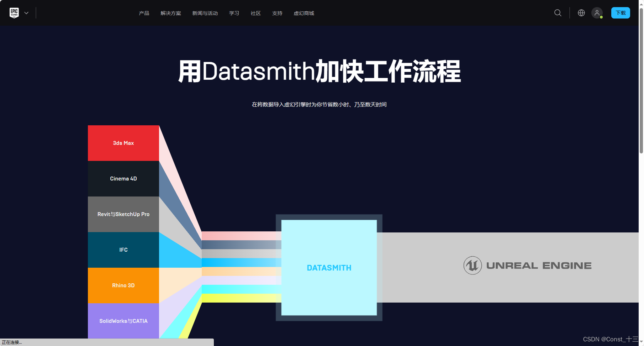Open the 社区 menu item
The height and width of the screenshot is (346, 644).
point(255,13)
